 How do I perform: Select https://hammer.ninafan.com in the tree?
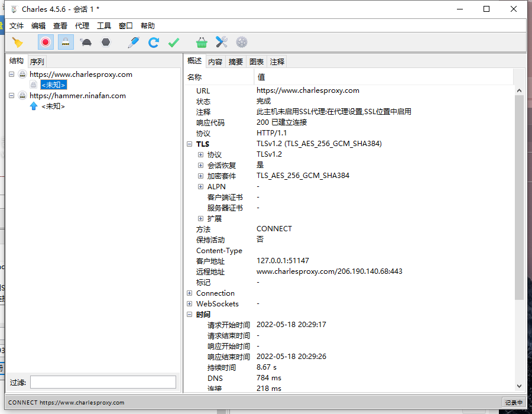click(77, 96)
